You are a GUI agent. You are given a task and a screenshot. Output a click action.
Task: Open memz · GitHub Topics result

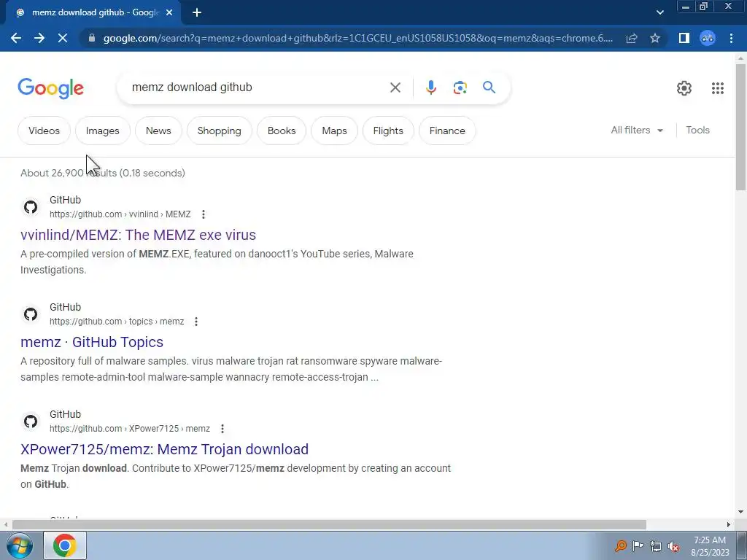pyautogui.click(x=92, y=342)
